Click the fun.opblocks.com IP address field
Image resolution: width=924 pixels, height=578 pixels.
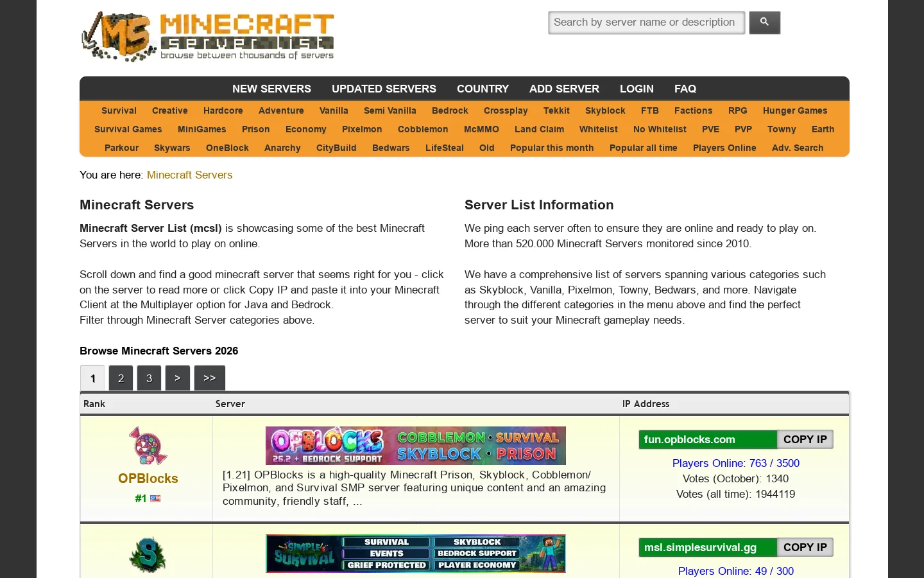(x=708, y=439)
